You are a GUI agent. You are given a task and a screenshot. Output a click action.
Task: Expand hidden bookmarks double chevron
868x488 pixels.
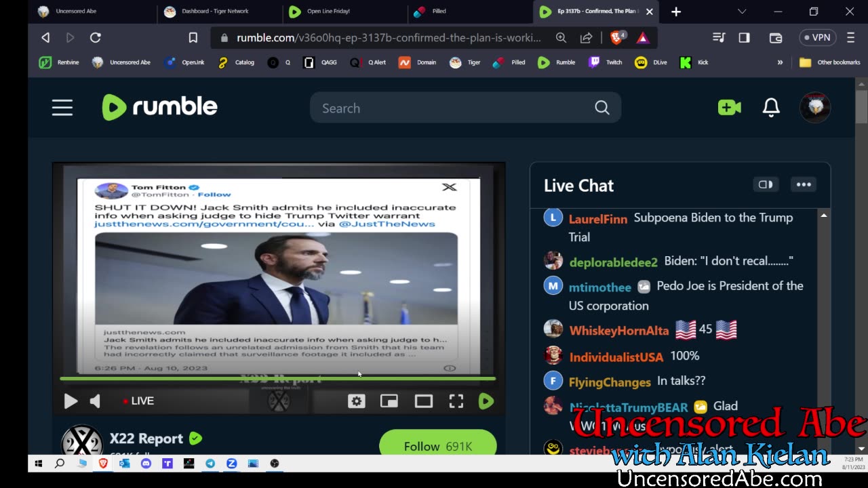point(780,62)
